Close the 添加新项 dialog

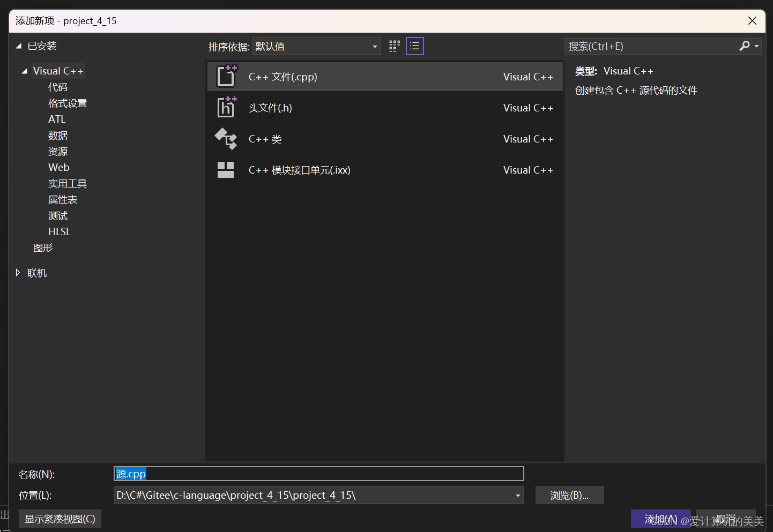click(x=752, y=20)
